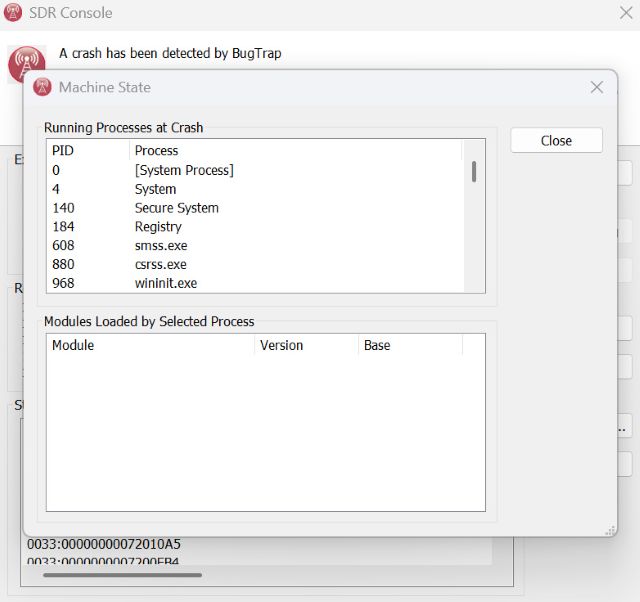The image size is (640, 602).
Task: Click the Base column header
Action: click(410, 345)
